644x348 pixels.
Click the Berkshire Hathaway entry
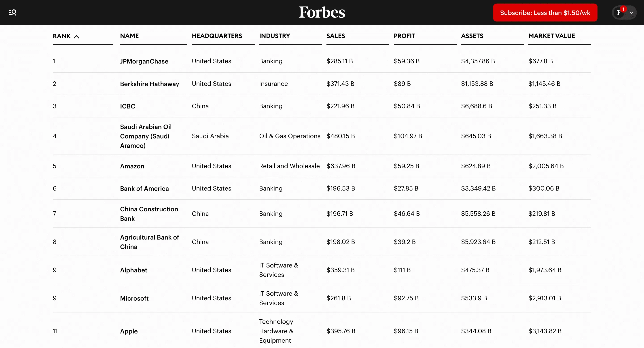(150, 84)
